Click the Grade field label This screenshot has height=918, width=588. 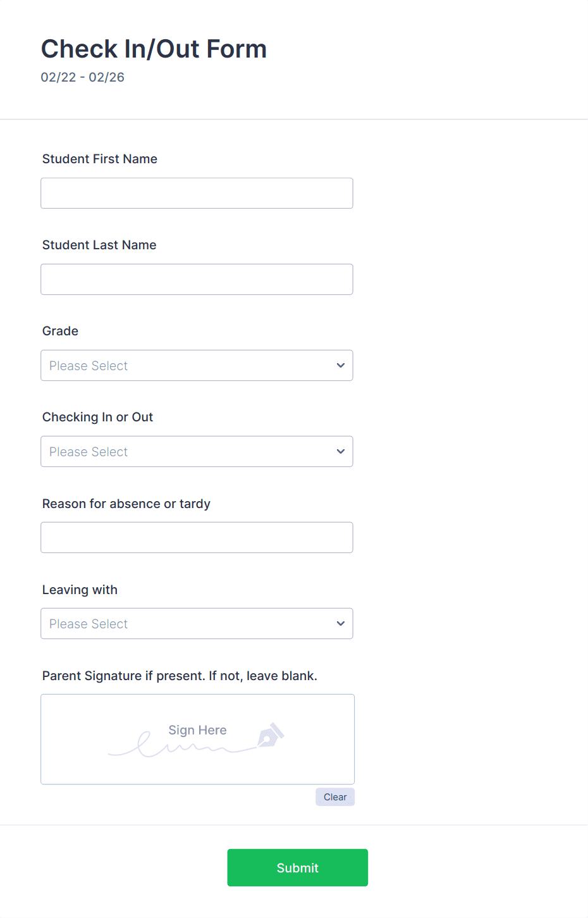(60, 331)
